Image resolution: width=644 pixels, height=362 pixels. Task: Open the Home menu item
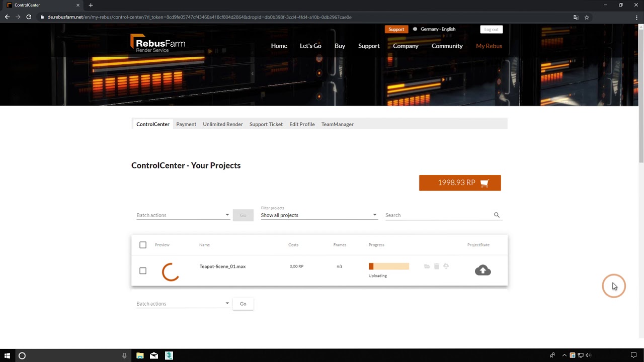pos(279,46)
